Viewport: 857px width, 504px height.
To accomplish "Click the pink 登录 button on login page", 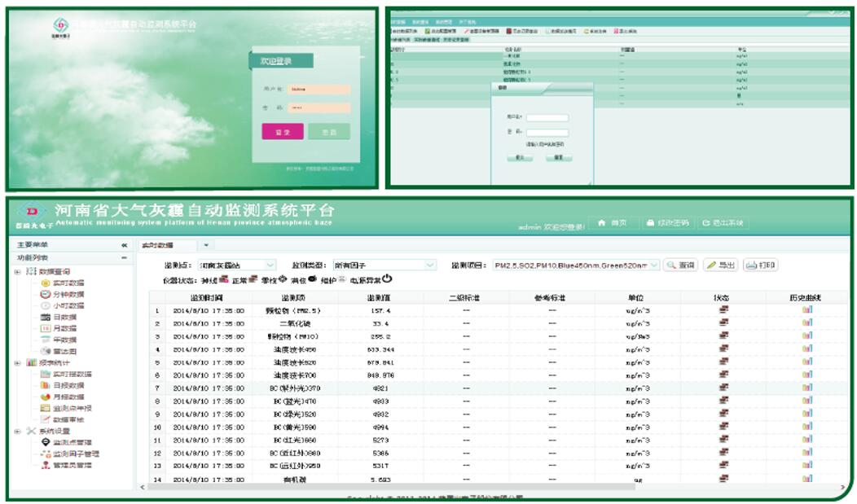I will coord(282,132).
